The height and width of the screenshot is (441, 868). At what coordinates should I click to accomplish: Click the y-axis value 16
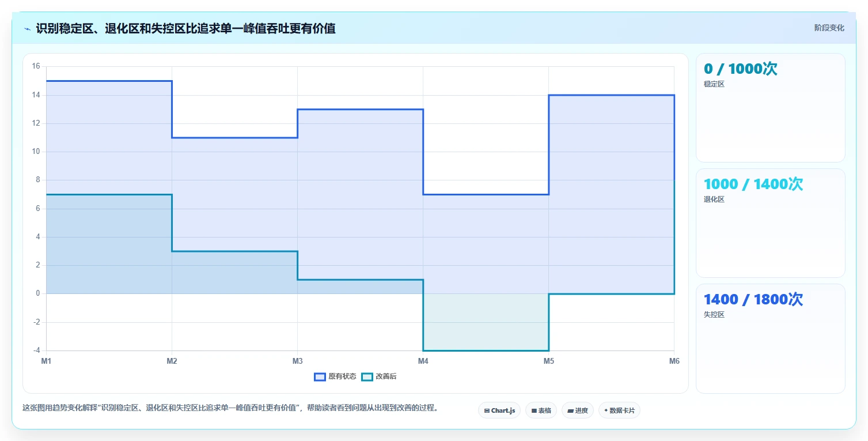[x=36, y=66]
